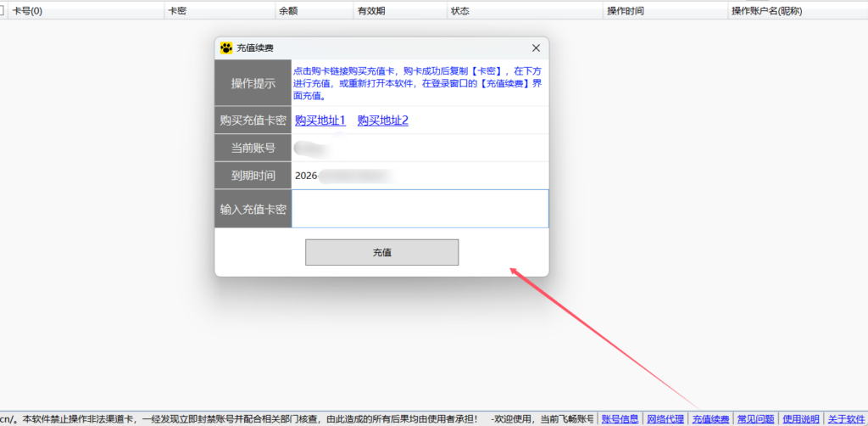Click the 状态 column header
This screenshot has width=868, height=426.
click(x=525, y=10)
